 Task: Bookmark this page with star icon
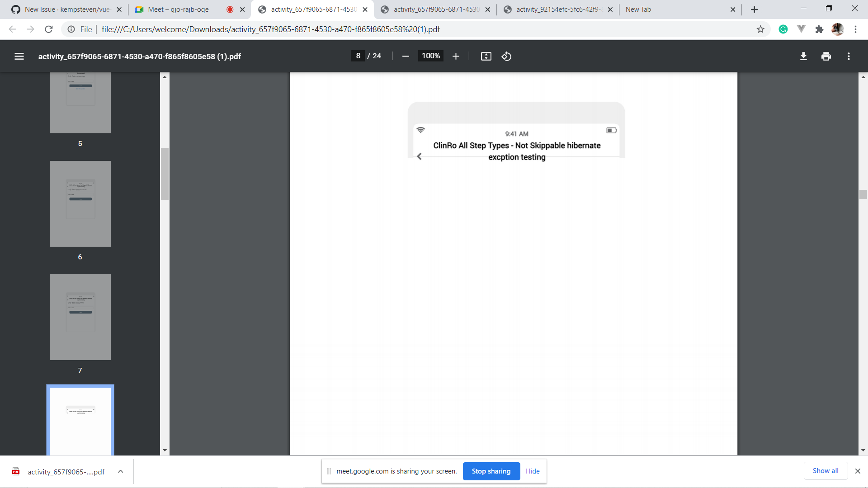click(x=760, y=29)
